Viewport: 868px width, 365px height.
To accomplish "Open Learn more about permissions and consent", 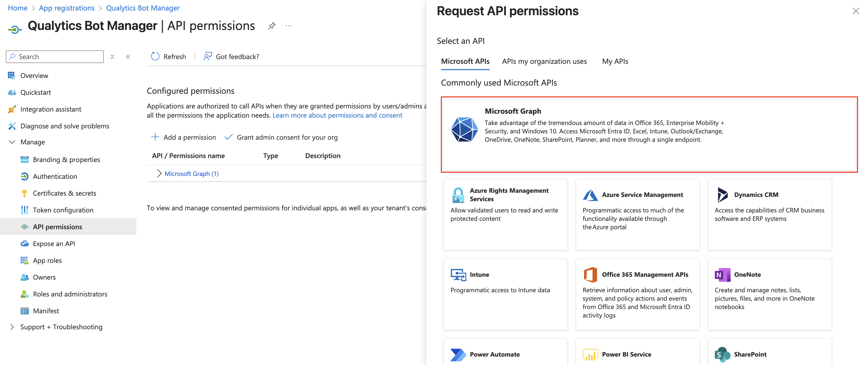I will pos(337,115).
